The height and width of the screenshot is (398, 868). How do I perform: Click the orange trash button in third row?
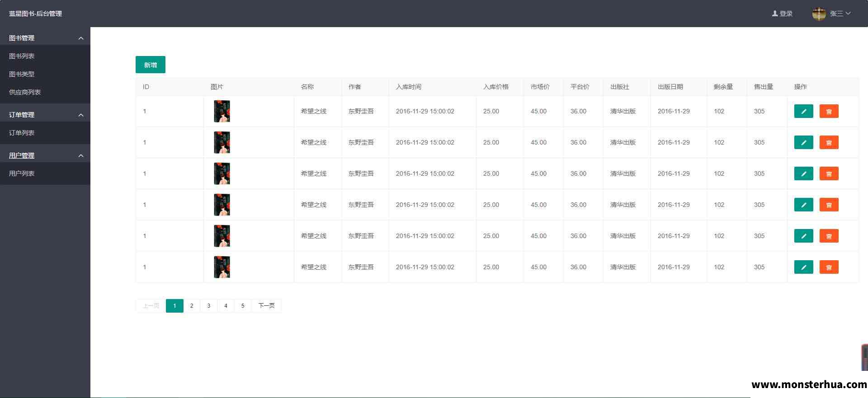829,173
